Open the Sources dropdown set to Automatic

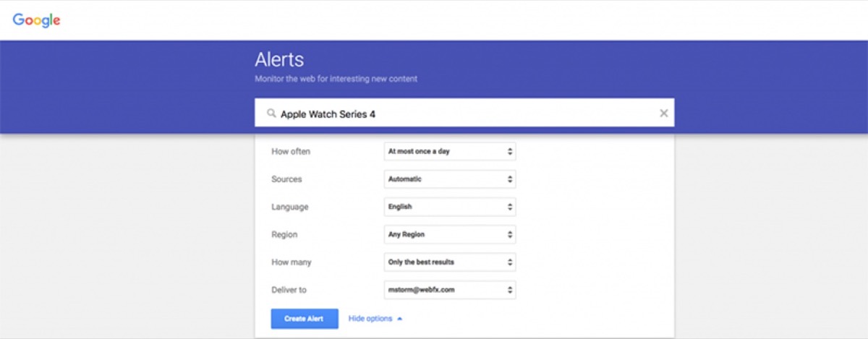tap(449, 179)
